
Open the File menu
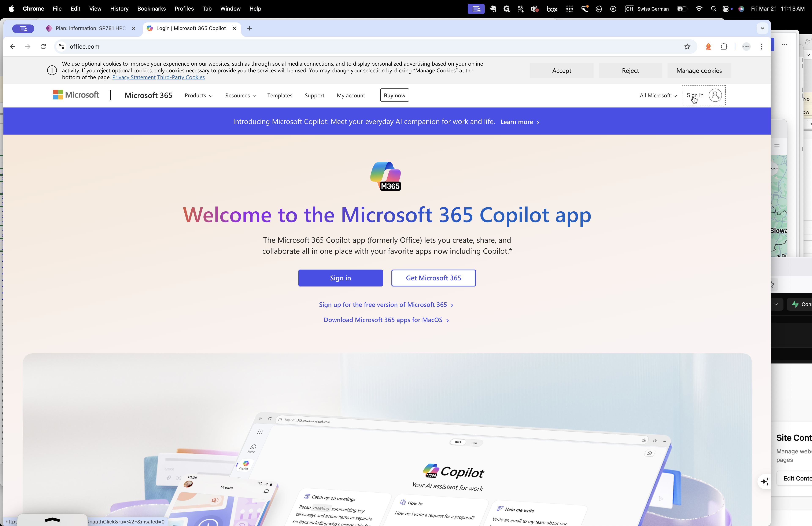click(x=57, y=8)
